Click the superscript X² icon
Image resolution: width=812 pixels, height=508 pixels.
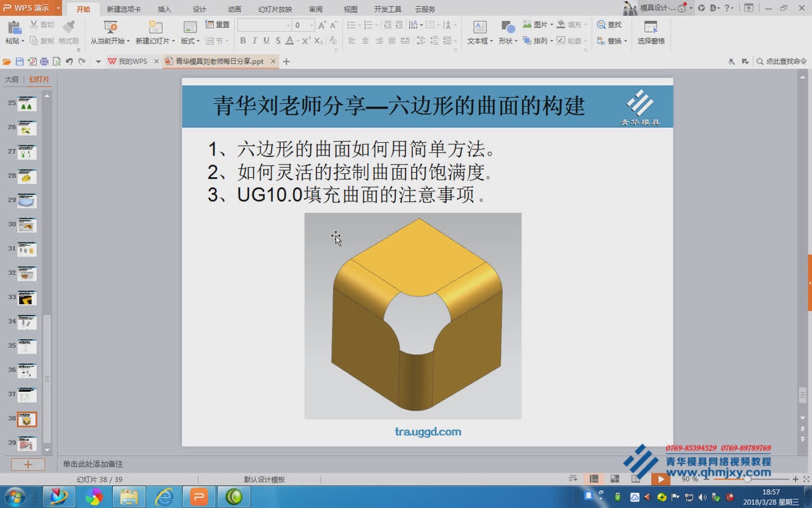[306, 41]
